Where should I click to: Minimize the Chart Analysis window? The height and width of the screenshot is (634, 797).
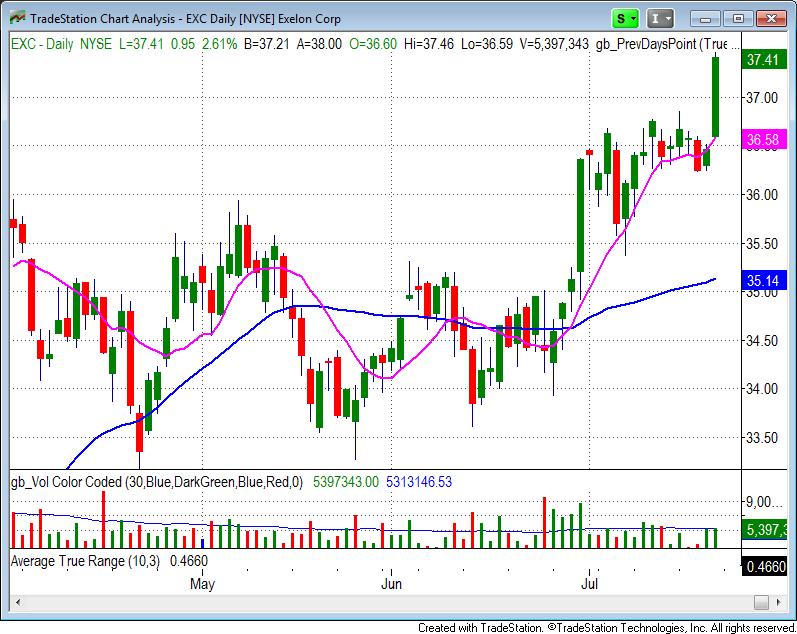pos(708,18)
